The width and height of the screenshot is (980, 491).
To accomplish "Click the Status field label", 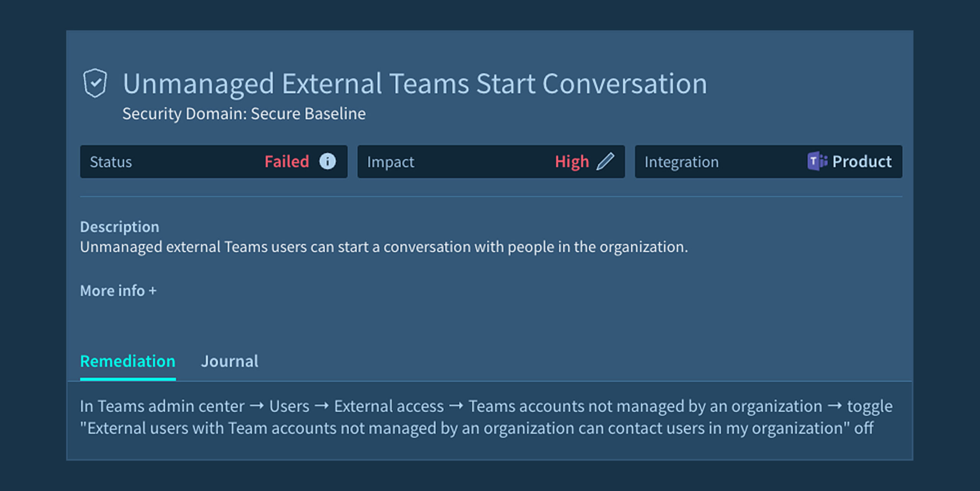I will 111,162.
